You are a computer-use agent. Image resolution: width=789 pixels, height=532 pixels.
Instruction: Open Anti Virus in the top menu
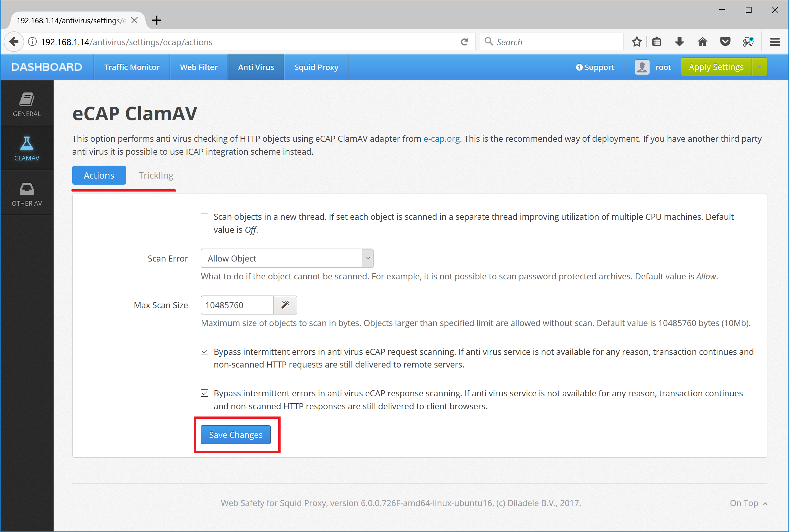(x=256, y=67)
